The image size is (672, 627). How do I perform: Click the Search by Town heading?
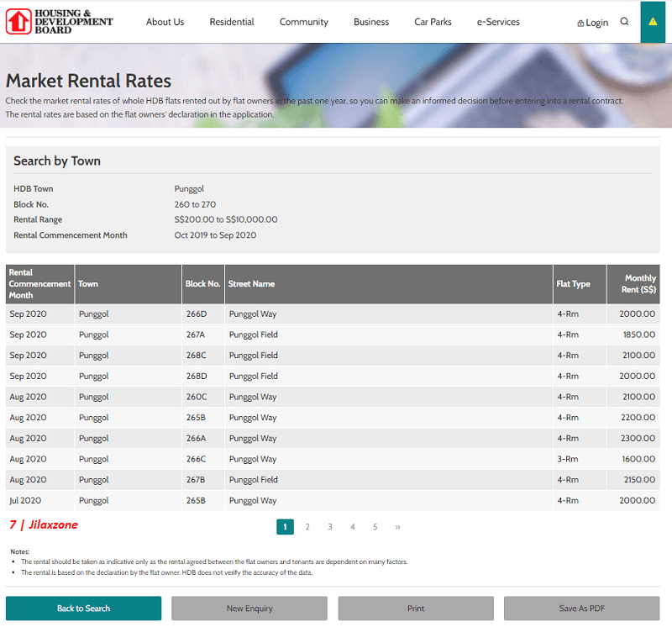click(57, 161)
